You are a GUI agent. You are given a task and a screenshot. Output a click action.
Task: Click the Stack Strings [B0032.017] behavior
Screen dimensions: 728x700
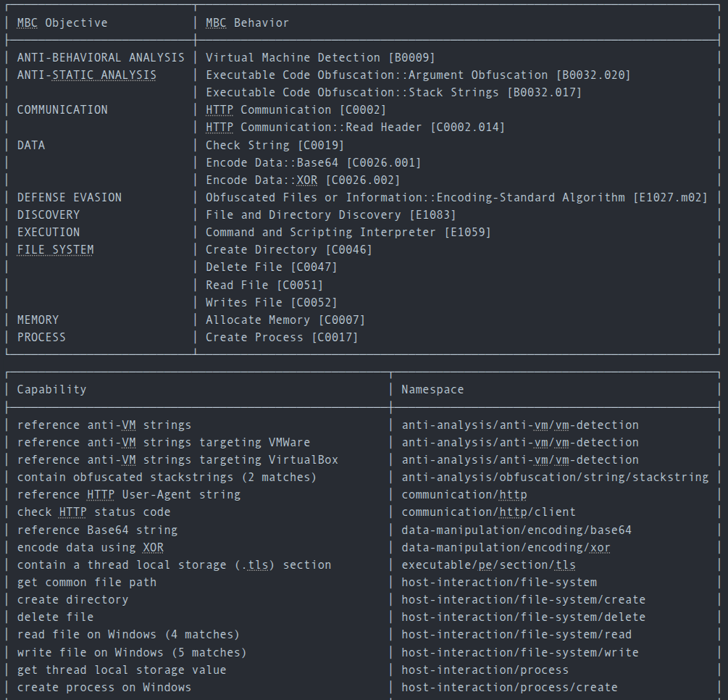point(393,93)
